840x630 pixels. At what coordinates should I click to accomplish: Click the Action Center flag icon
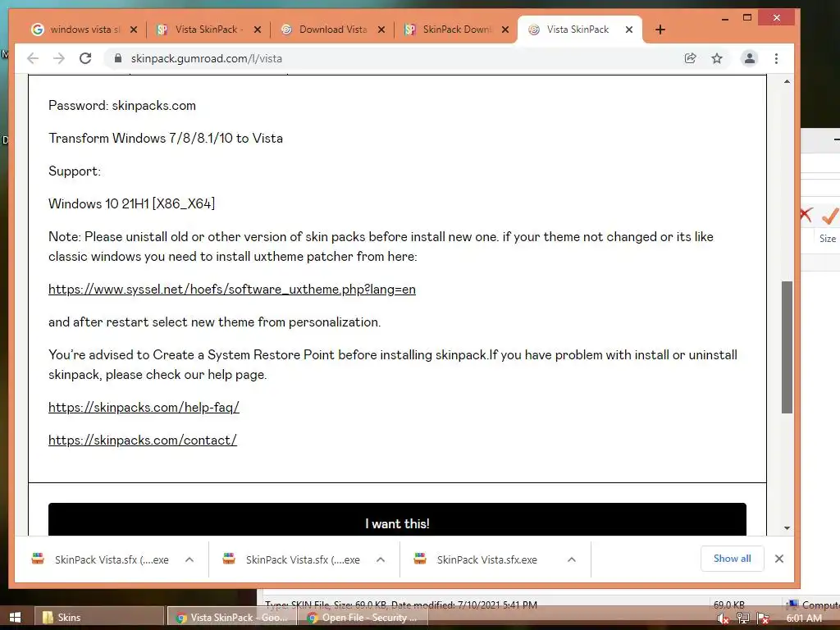coord(763,619)
